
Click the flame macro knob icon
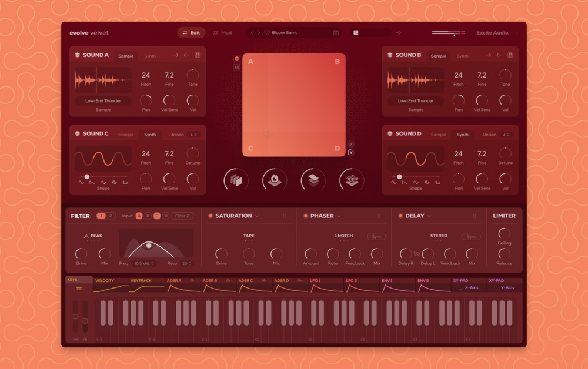(x=275, y=180)
